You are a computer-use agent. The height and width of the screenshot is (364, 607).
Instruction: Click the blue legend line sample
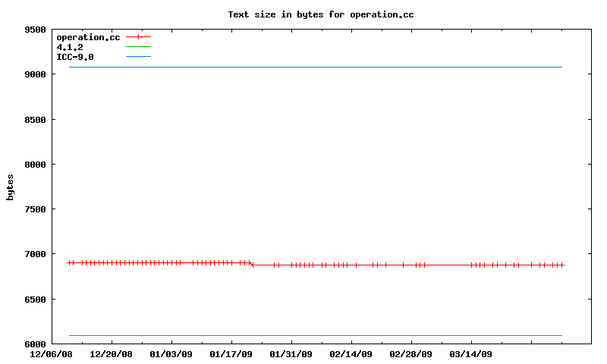pos(138,57)
